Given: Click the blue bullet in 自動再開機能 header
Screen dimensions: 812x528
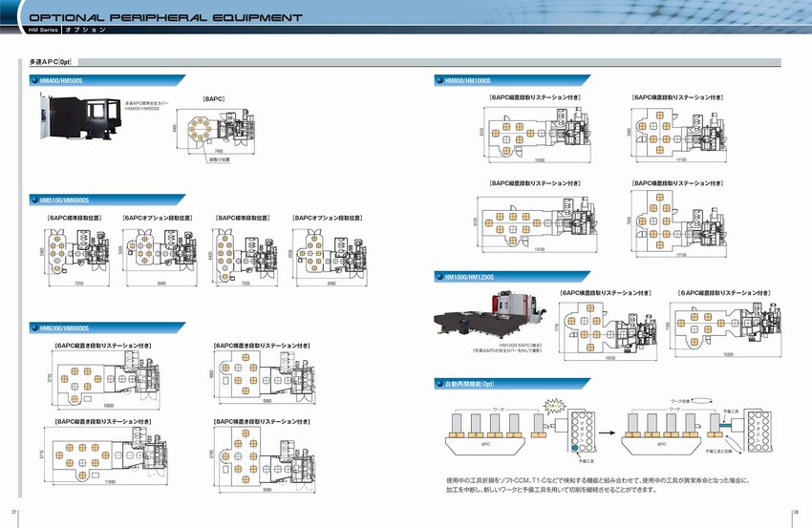Looking at the screenshot, I should click(x=438, y=382).
